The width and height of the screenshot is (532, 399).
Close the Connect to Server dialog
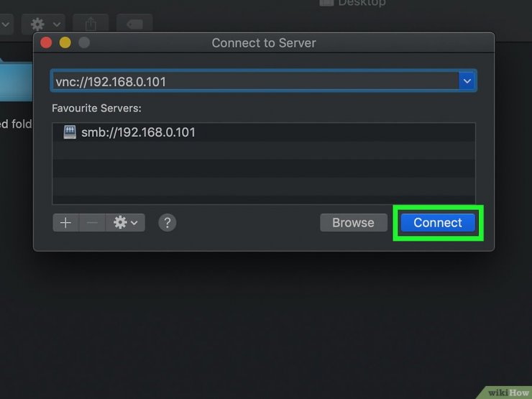(47, 43)
